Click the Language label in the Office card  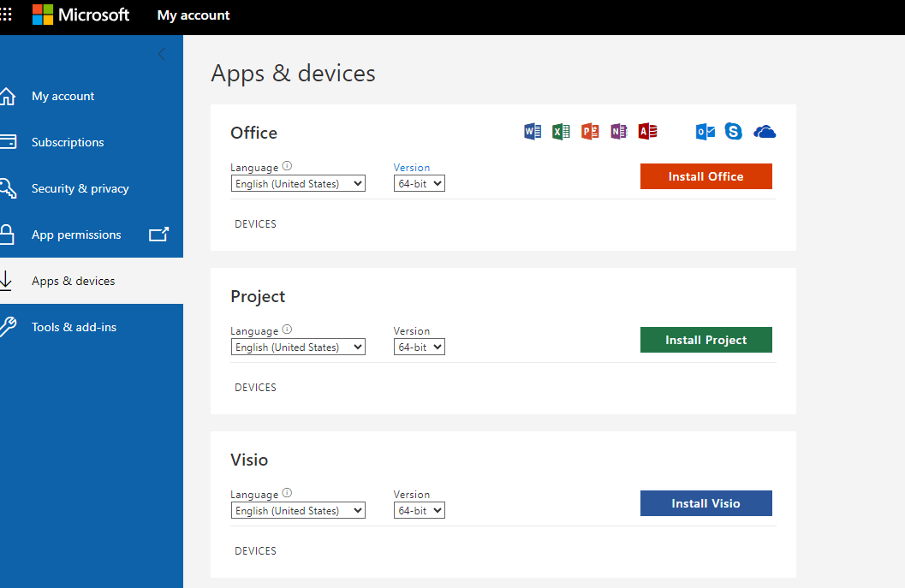pos(254,168)
